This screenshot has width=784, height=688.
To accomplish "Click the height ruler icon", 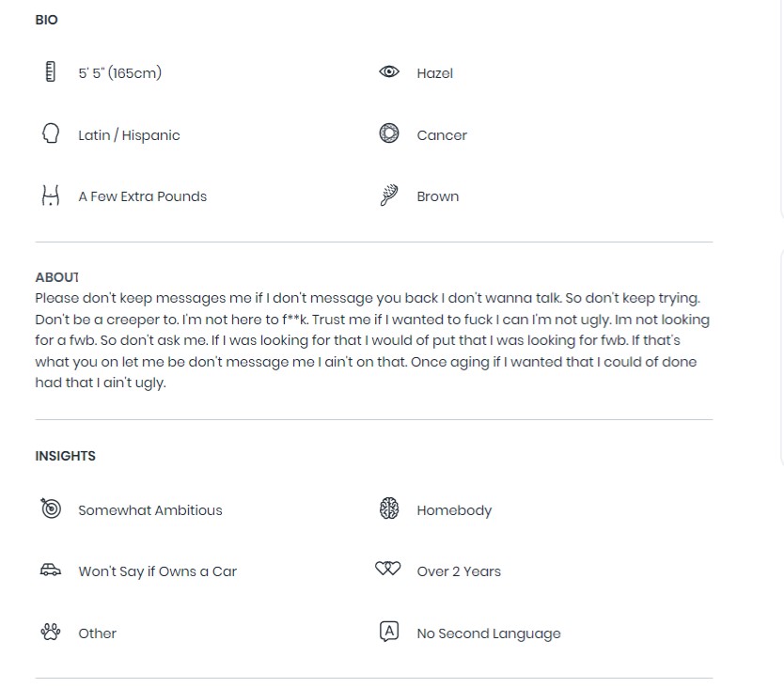I will click(51, 71).
